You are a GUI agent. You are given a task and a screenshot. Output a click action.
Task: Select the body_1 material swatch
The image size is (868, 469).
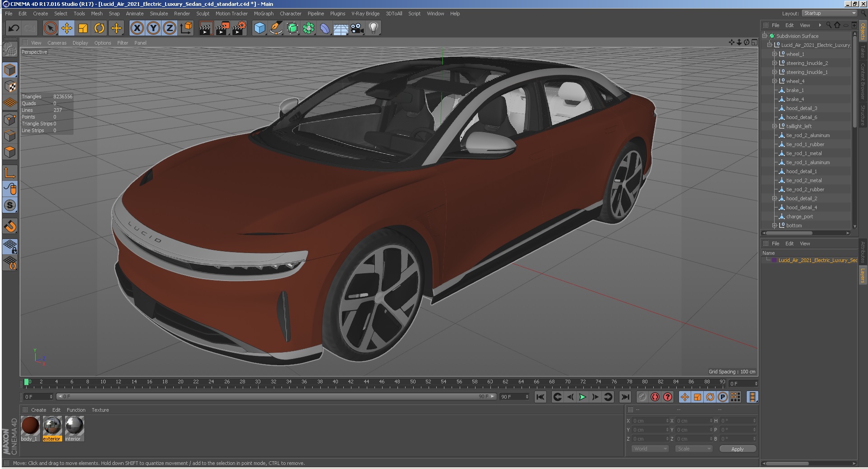coord(30,428)
